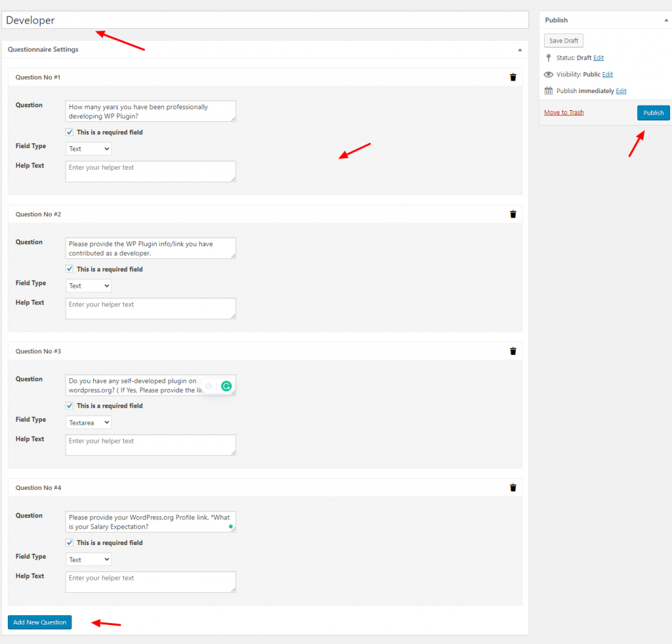The width and height of the screenshot is (672, 644).
Task: Edit the publish immediately schedule link
Action: point(621,91)
